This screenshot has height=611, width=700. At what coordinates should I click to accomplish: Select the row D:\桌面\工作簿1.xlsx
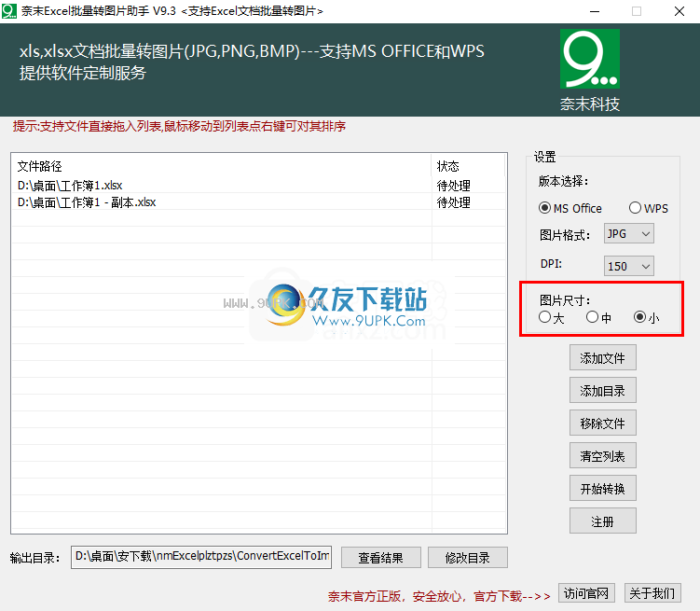tap(259, 185)
